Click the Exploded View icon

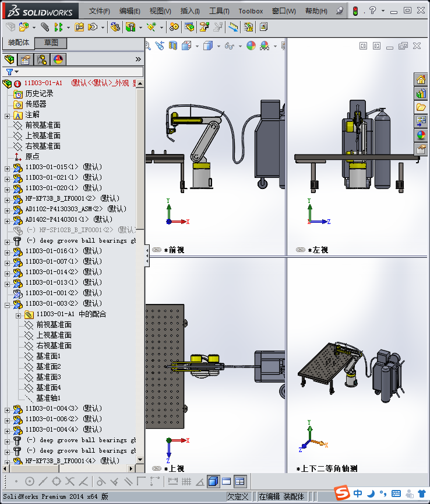(x=205, y=27)
